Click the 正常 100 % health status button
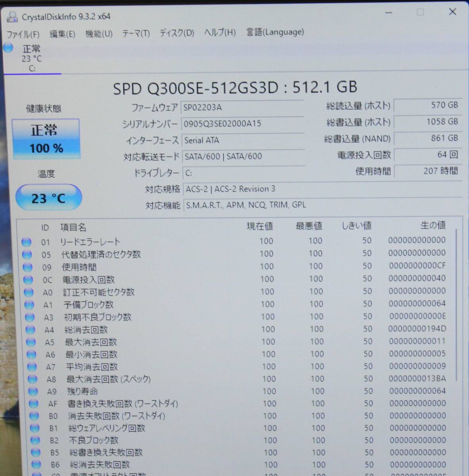The image size is (469, 476). coord(46,139)
